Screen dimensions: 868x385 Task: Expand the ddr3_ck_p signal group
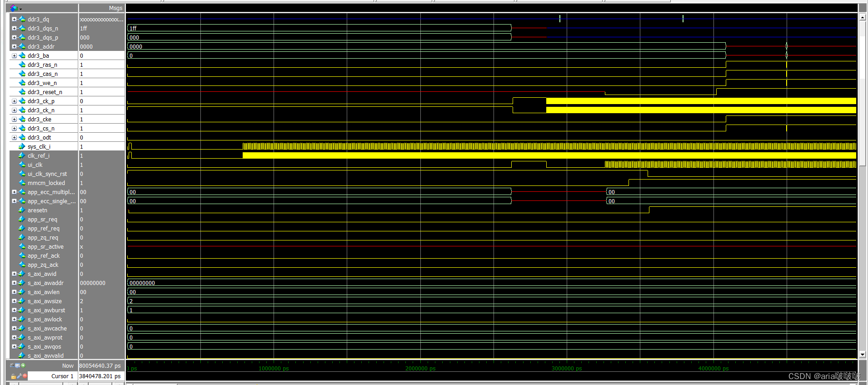pos(14,101)
